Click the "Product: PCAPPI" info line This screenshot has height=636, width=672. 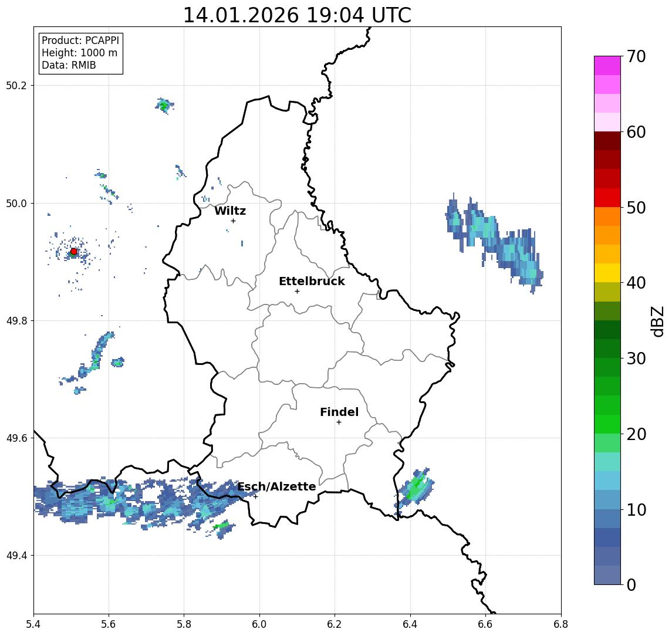click(80, 40)
